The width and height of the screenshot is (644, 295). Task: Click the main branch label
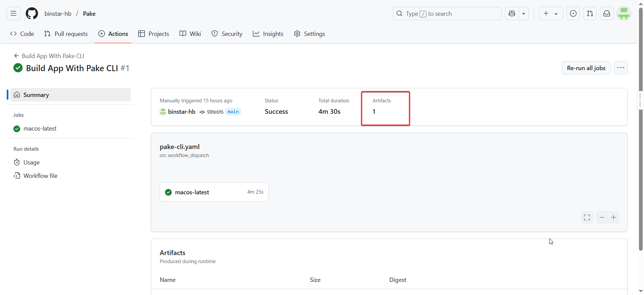[233, 112]
